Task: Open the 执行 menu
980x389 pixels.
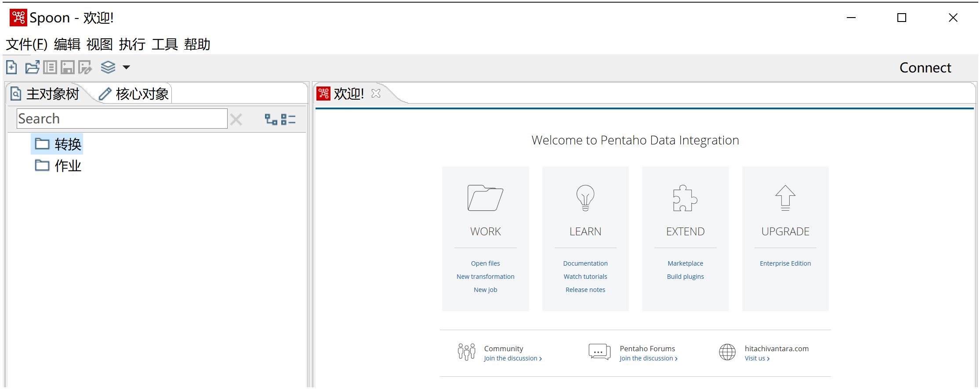Action: pyautogui.click(x=132, y=44)
